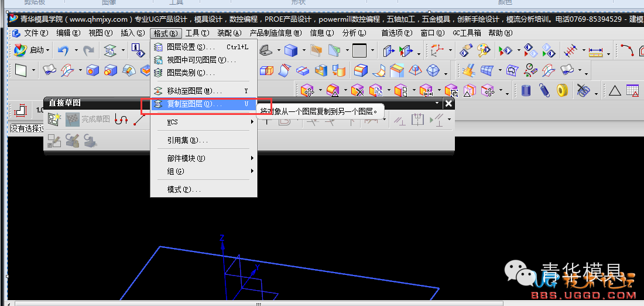Click the Edit Object Display palette icon
Image resolution: width=644 pixels, height=306 pixels.
pos(484,50)
